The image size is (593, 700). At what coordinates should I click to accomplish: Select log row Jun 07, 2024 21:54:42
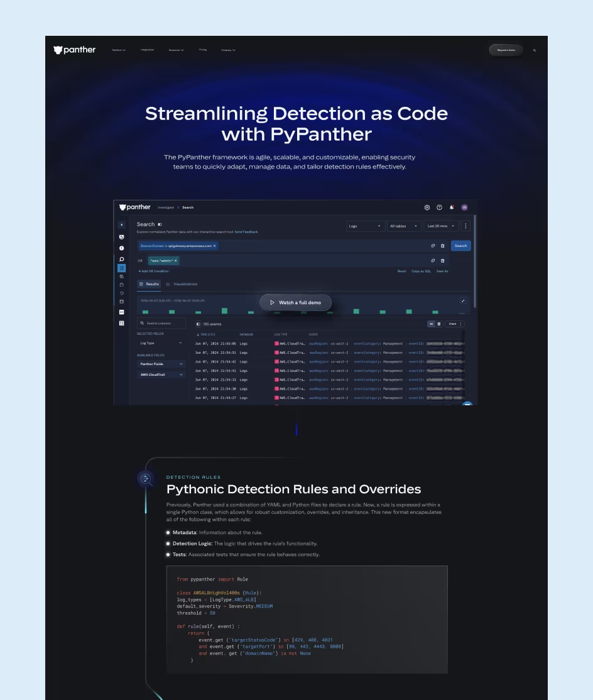pyautogui.click(x=329, y=361)
